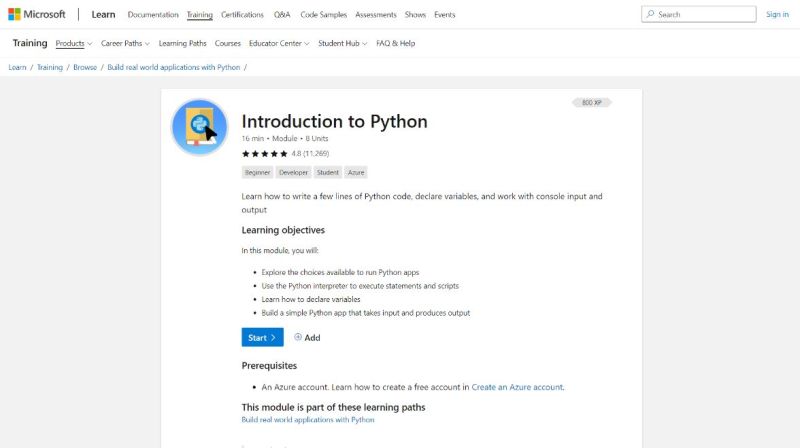Click the Start button
The image size is (800, 448).
pos(262,337)
